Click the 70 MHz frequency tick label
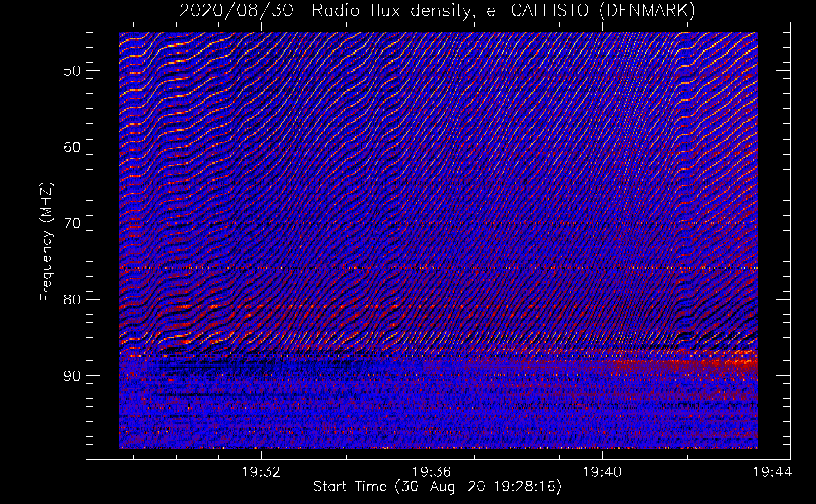Viewport: 816px width, 504px height. [72, 223]
